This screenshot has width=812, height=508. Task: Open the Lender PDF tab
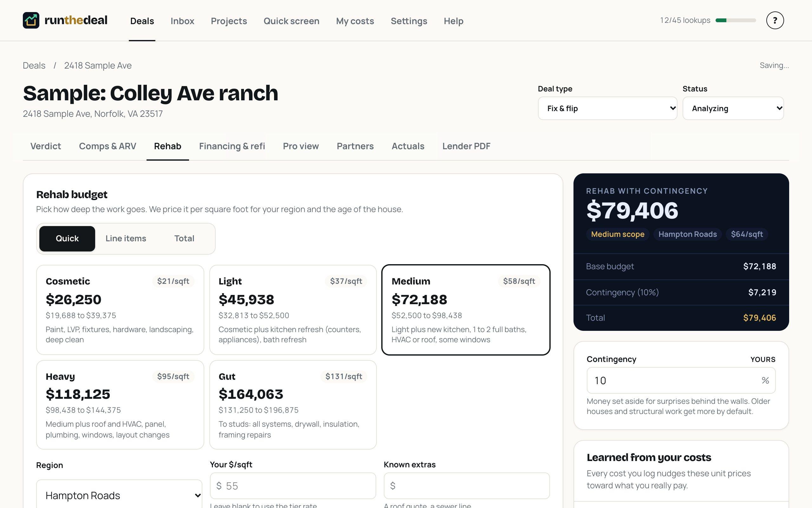pos(466,146)
